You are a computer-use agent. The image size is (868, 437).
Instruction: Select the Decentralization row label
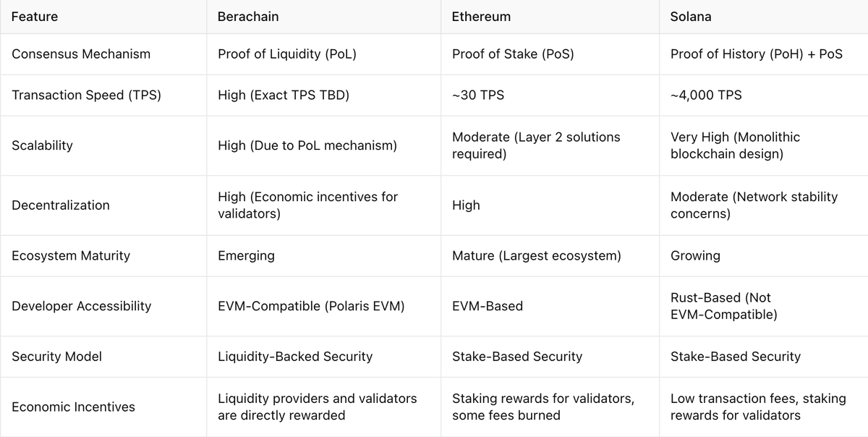click(x=61, y=205)
